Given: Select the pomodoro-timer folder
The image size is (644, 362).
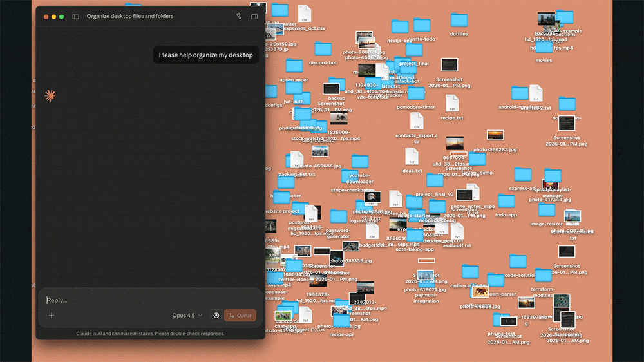Looking at the screenshot, I should click(x=415, y=95).
